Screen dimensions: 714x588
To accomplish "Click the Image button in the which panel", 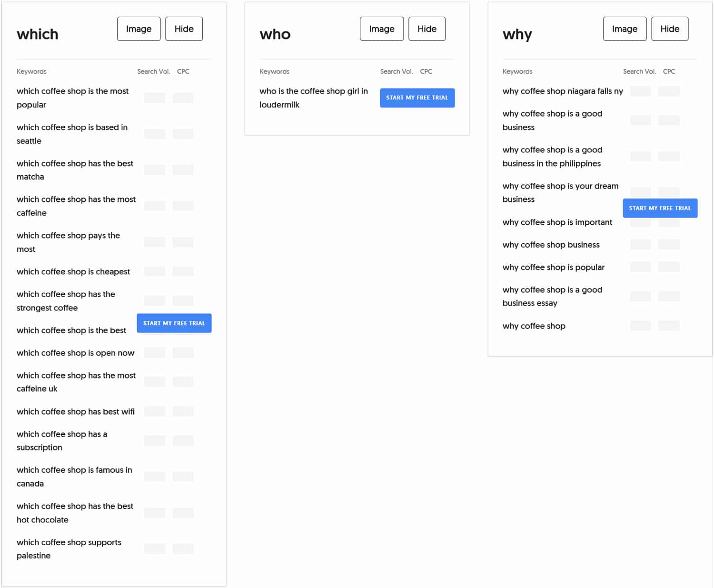I will 139,29.
